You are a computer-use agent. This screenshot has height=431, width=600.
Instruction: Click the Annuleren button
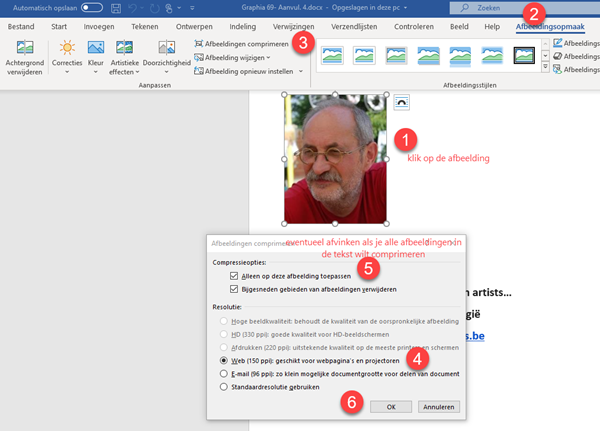click(x=439, y=407)
